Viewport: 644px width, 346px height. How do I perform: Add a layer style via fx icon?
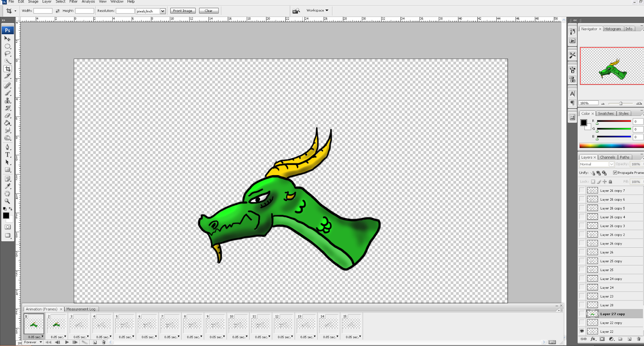point(593,339)
